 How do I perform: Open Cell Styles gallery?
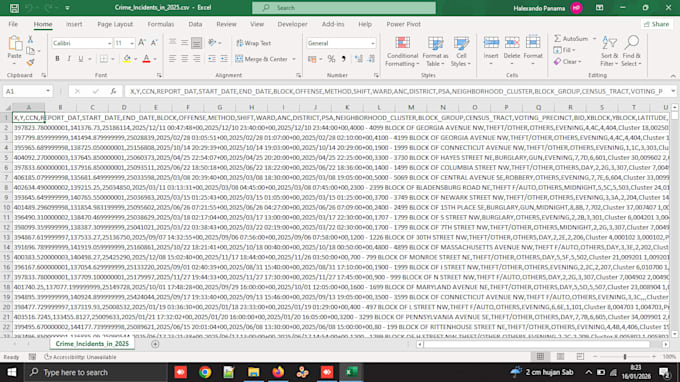pos(461,51)
